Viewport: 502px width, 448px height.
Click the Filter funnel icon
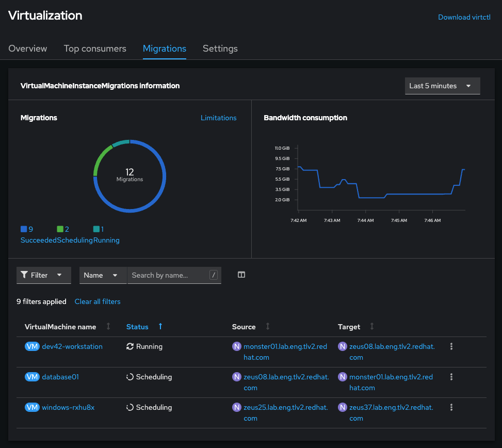tap(24, 275)
